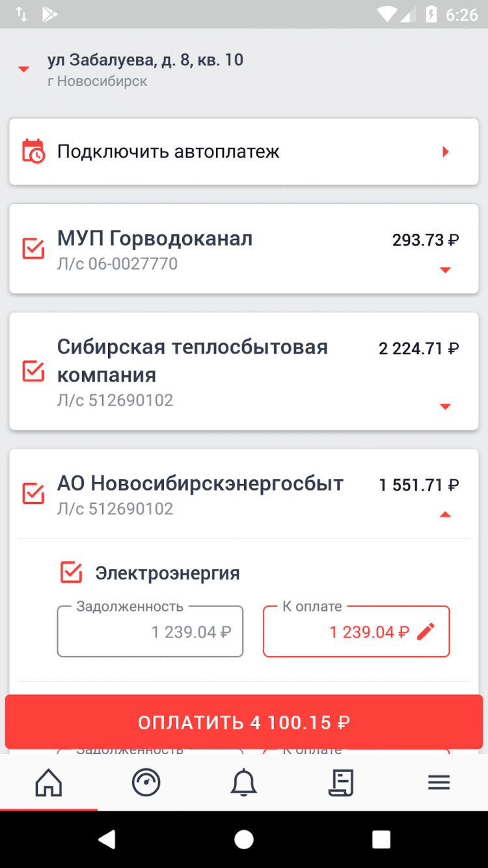Screen dimensions: 488x868
Task: Tap the autopayment calendar clock icon
Action: point(33,152)
